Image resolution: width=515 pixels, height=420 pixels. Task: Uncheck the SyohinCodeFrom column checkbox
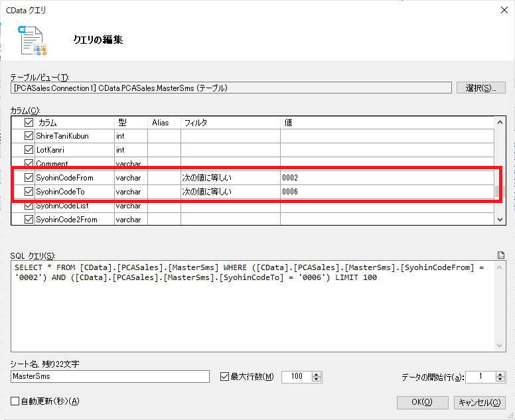click(x=29, y=178)
